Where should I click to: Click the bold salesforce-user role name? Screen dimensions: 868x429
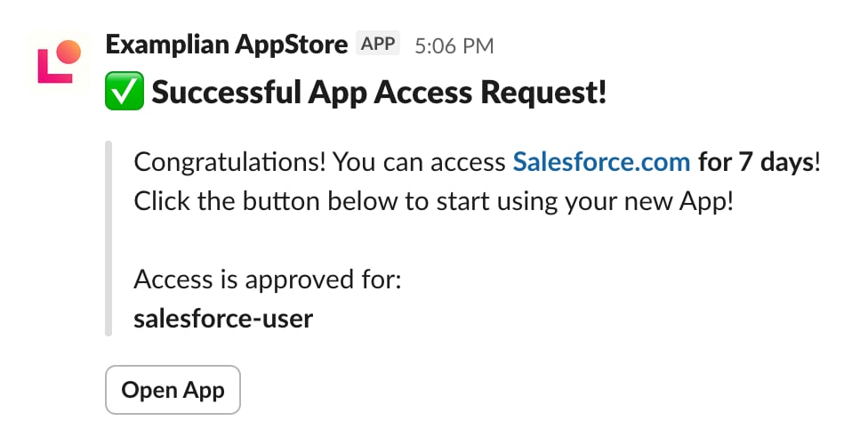223,319
